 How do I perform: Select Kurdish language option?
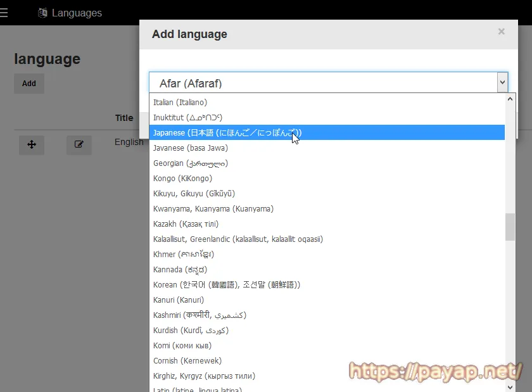pos(190,331)
